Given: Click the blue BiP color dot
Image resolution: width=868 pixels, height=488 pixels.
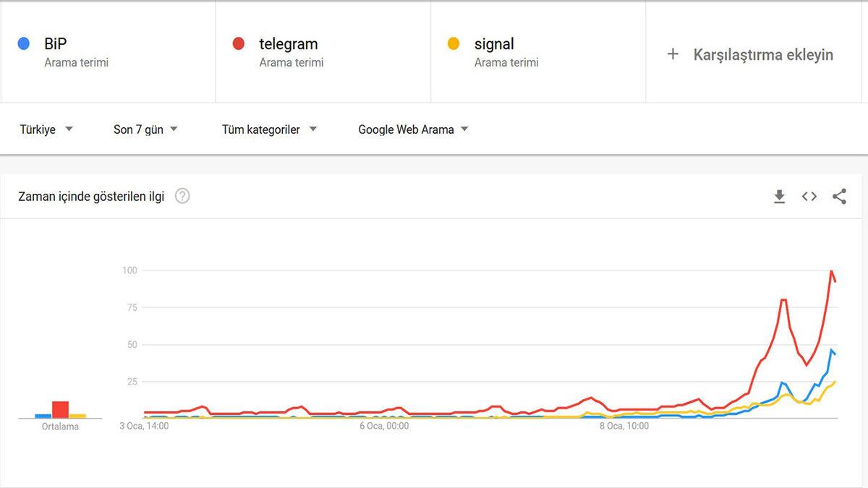Looking at the screenshot, I should click(24, 44).
